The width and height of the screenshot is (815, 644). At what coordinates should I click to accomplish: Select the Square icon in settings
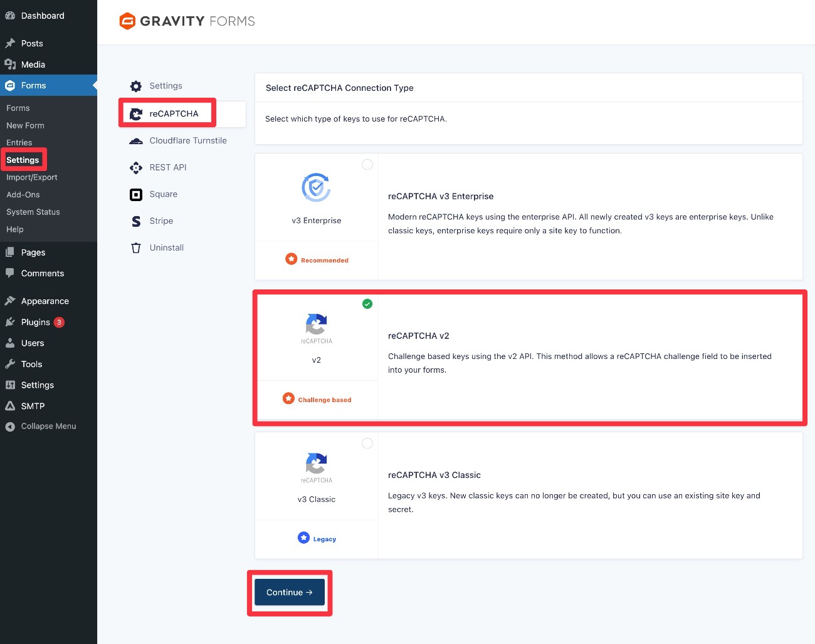[135, 195]
